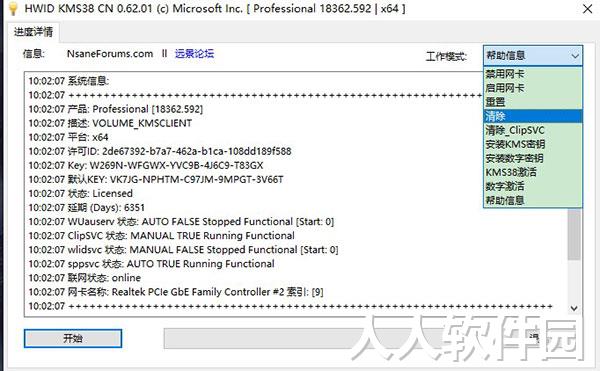Viewport: 600px width, 371px height.
Task: Click the 平台: x64 line
Action: (x=68, y=137)
